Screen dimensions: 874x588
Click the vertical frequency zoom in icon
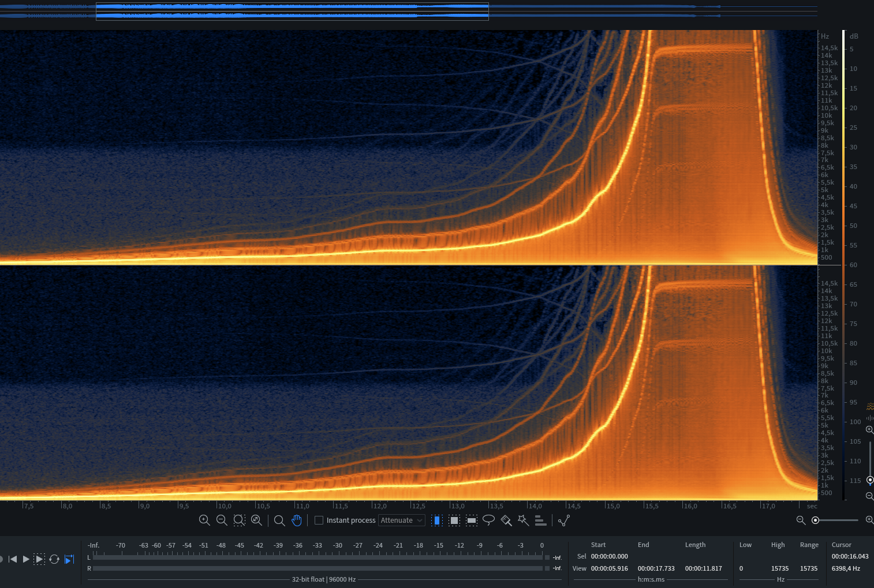coord(869,430)
